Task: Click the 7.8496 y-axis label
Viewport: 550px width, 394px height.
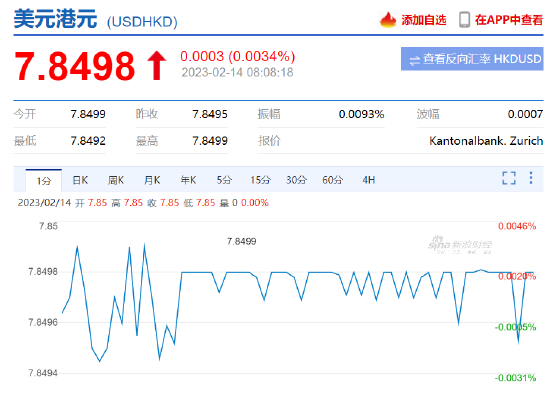Action: [43, 322]
